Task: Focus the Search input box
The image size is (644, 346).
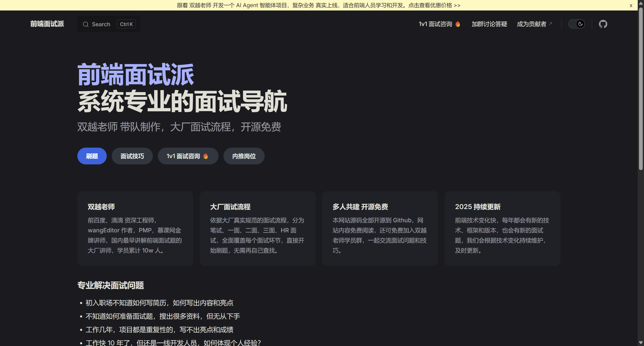Action: point(101,24)
